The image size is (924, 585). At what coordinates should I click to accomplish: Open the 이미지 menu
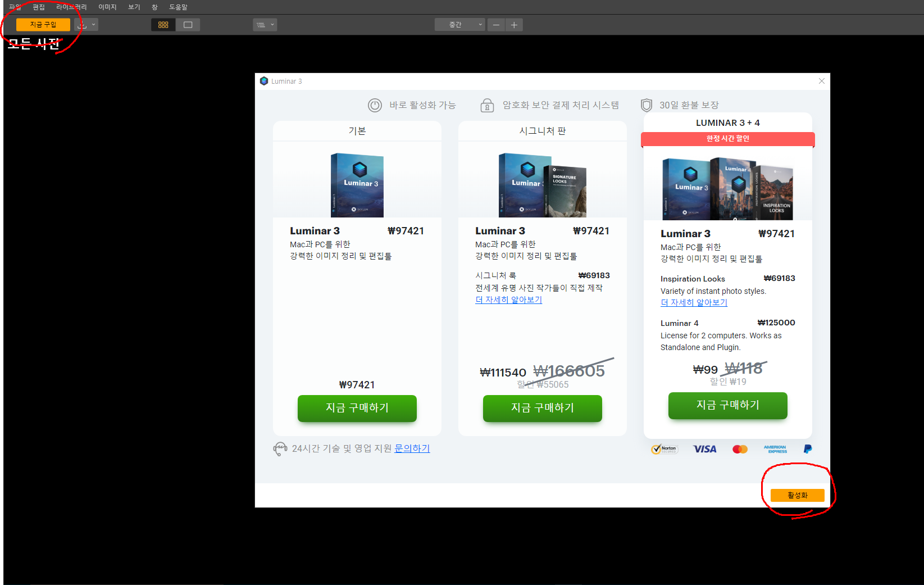(x=107, y=7)
